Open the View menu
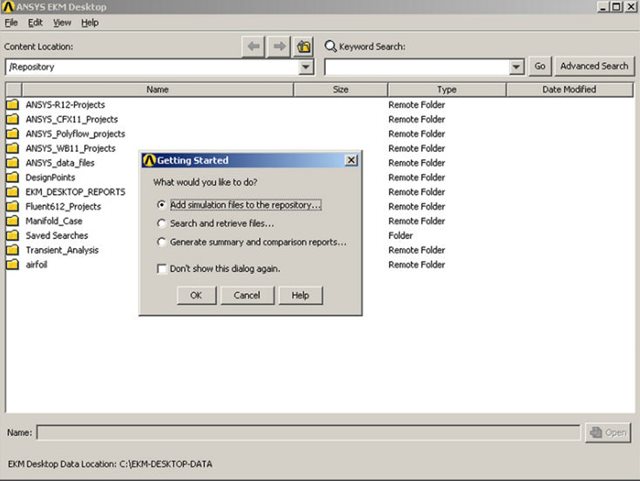Screen dimensions: 640x481 coord(62,23)
